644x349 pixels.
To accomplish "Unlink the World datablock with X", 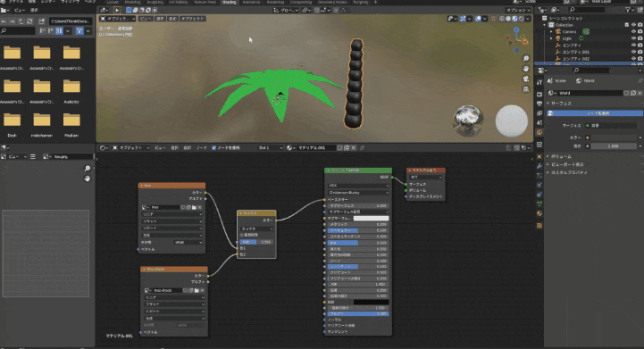I will click(640, 93).
